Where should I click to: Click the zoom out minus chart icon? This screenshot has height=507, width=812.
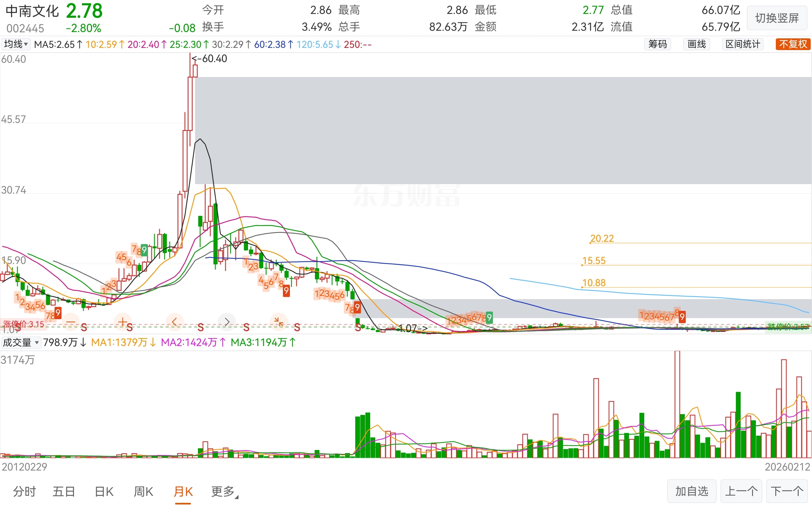(71, 322)
